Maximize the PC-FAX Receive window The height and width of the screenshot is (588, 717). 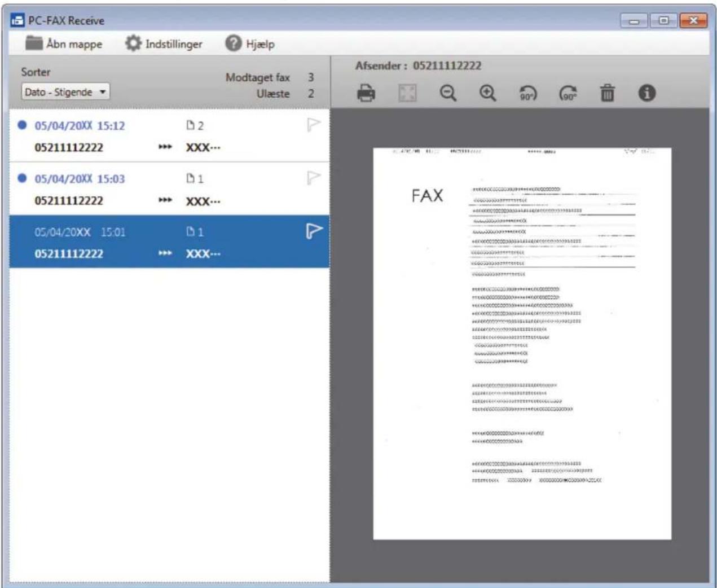[x=663, y=21]
